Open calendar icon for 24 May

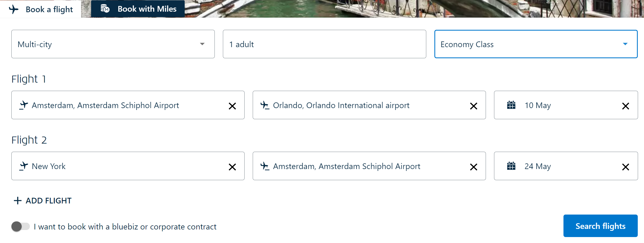[x=511, y=166]
